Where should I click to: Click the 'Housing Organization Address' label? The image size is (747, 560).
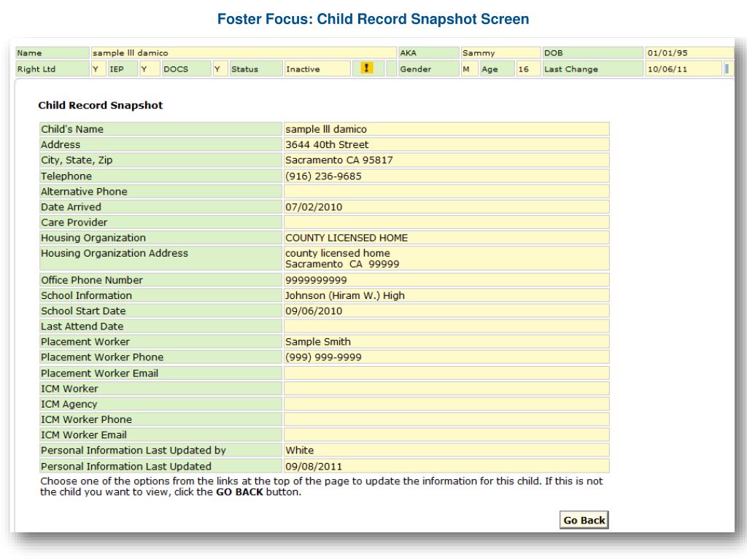[115, 253]
